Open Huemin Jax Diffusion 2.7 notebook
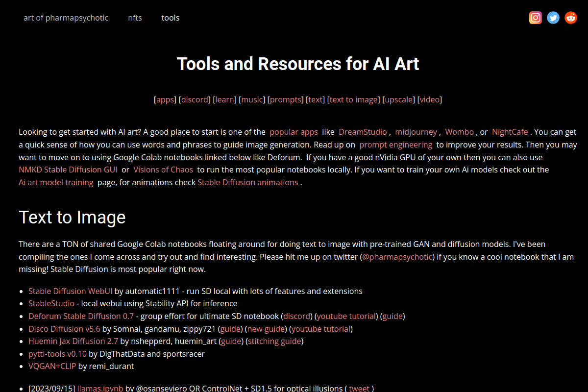The height and width of the screenshot is (392, 588). [73, 341]
